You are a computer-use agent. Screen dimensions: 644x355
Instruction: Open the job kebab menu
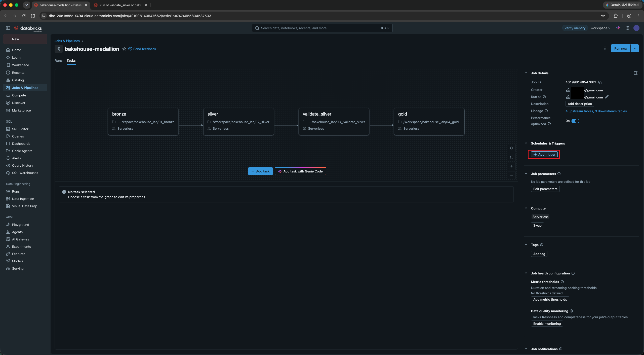click(605, 48)
